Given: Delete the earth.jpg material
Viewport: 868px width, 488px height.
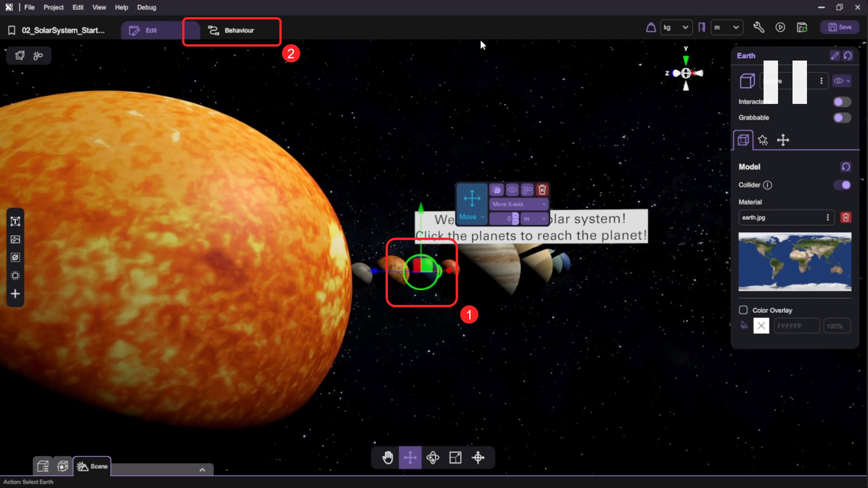Looking at the screenshot, I should (x=845, y=217).
